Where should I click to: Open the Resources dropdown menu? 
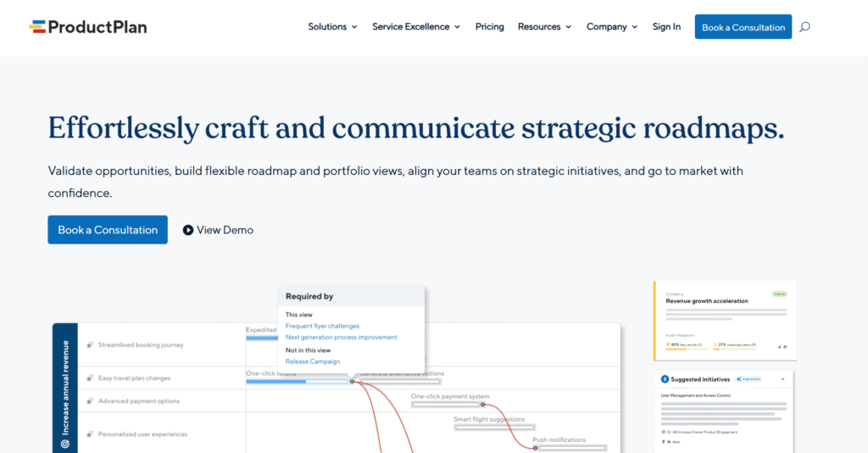[544, 27]
